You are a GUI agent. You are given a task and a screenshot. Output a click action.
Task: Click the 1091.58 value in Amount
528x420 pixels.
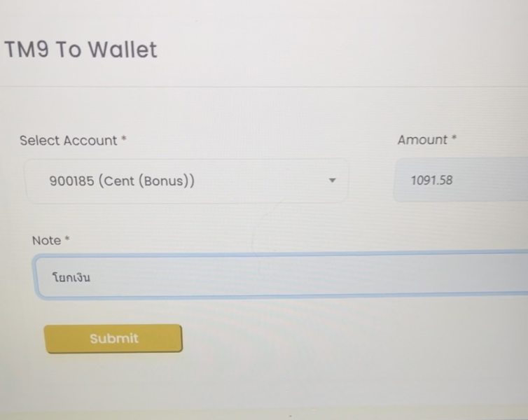[431, 181]
